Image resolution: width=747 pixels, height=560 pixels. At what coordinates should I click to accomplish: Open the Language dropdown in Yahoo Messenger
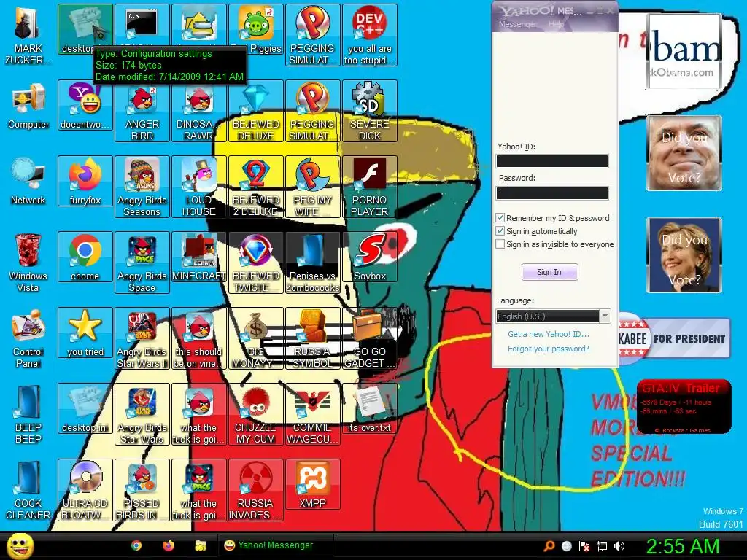click(554, 316)
